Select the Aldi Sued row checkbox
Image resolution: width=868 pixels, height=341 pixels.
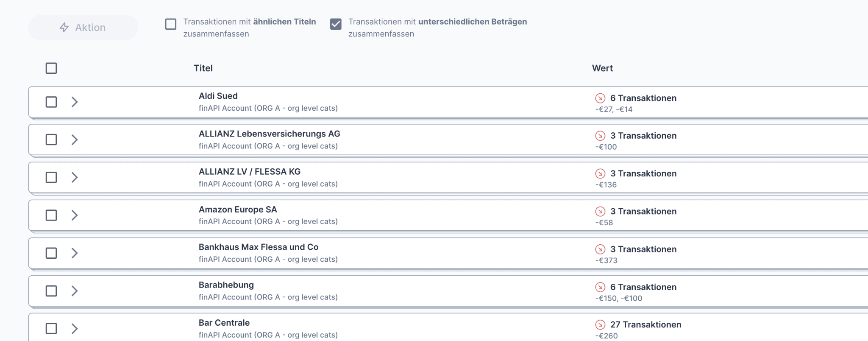(x=51, y=102)
